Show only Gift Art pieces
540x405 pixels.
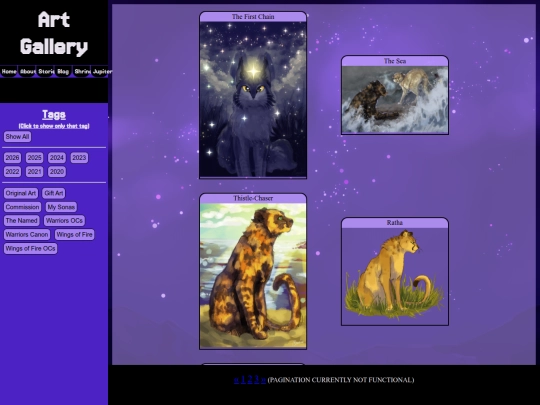(54, 193)
